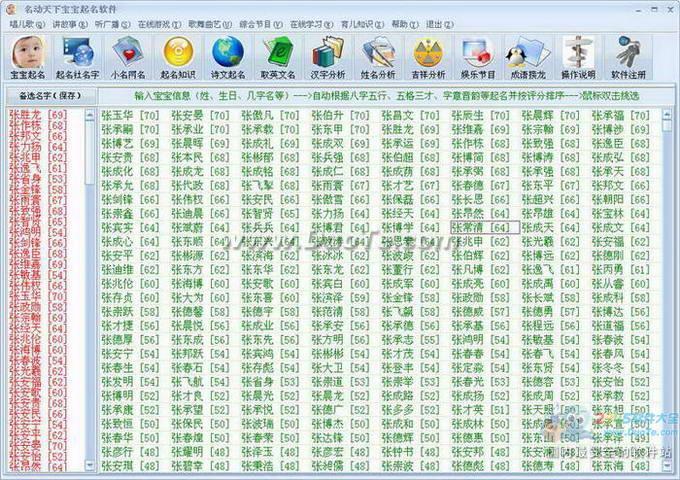The image size is (680, 480).
Task: Select 张东方 [62] in the green grid
Action: [x=200, y=270]
